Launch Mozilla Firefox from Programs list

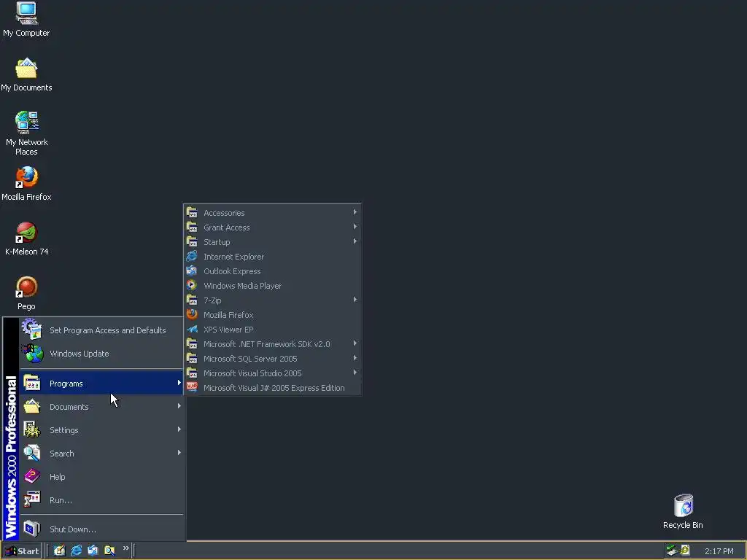click(x=272, y=315)
